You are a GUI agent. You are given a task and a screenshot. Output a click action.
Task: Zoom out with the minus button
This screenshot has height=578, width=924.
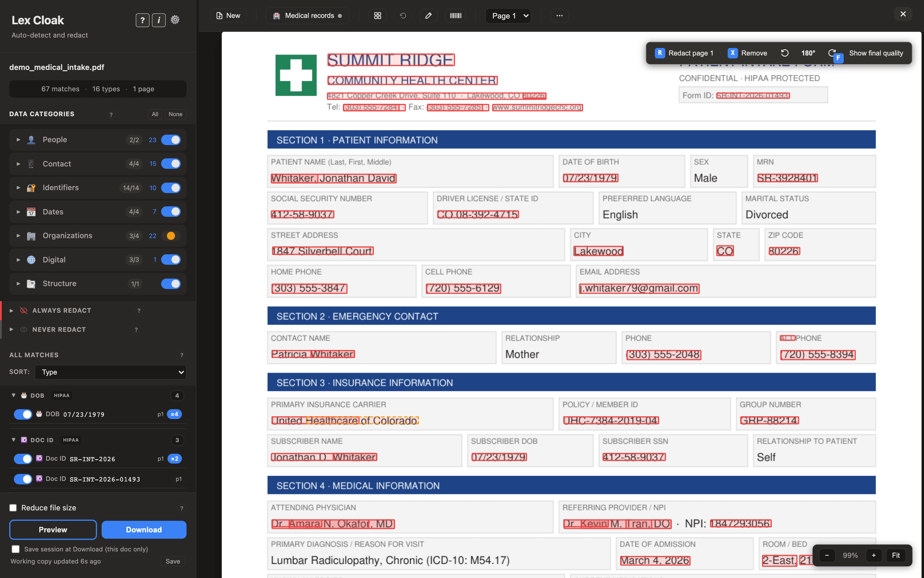click(827, 555)
